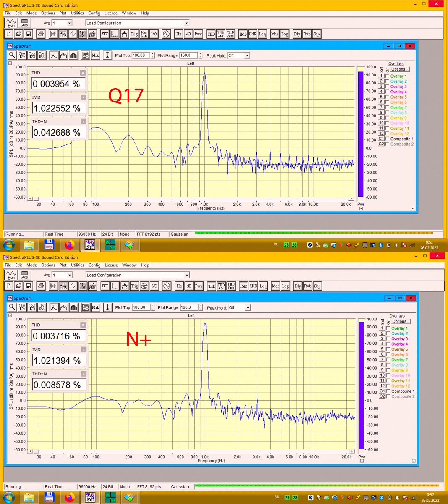Click SNR utility button in the Q17 window
This screenshot has height=504, width=448.
(253, 34)
